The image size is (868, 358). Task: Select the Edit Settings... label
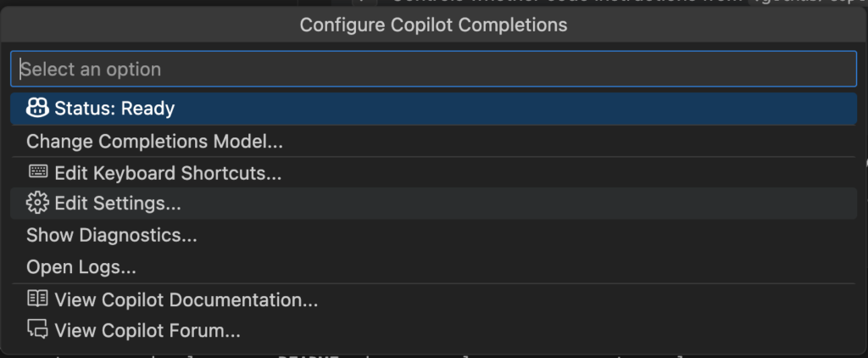click(117, 204)
